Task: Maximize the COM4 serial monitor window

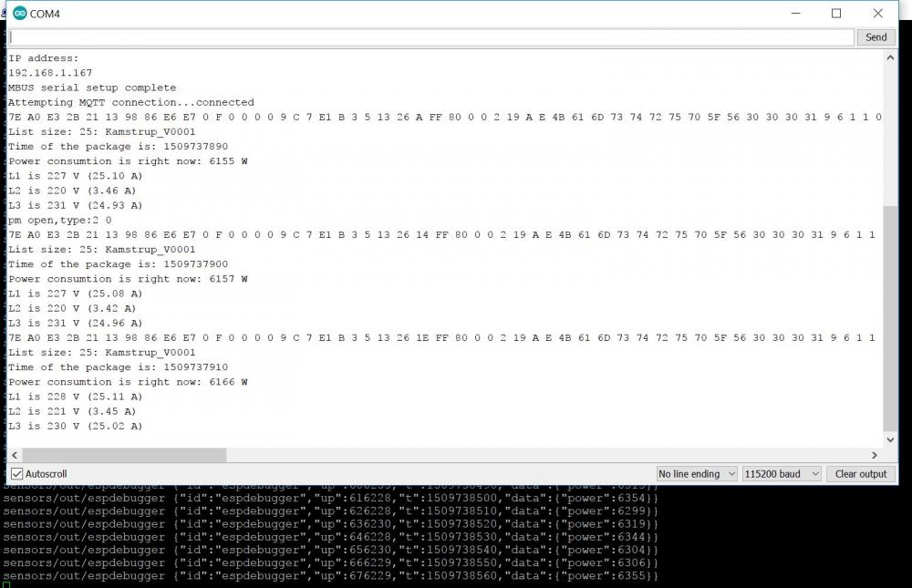Action: click(836, 14)
